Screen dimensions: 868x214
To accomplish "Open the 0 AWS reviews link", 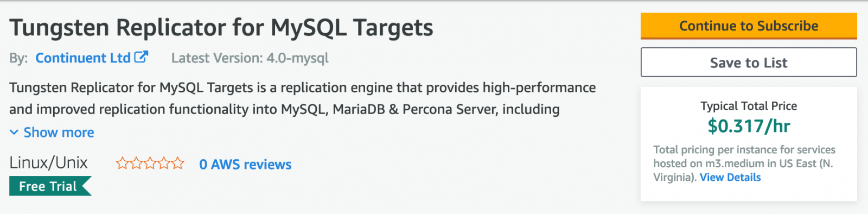I will click(x=245, y=164).
